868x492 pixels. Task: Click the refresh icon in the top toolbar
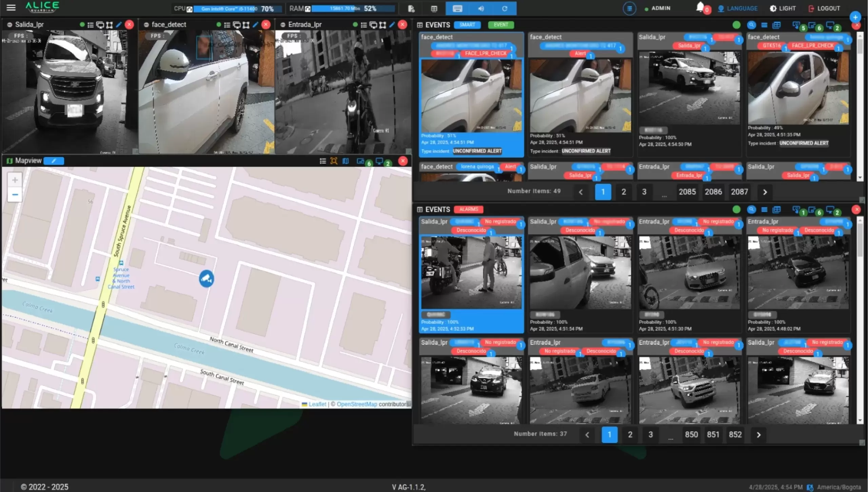(x=505, y=8)
